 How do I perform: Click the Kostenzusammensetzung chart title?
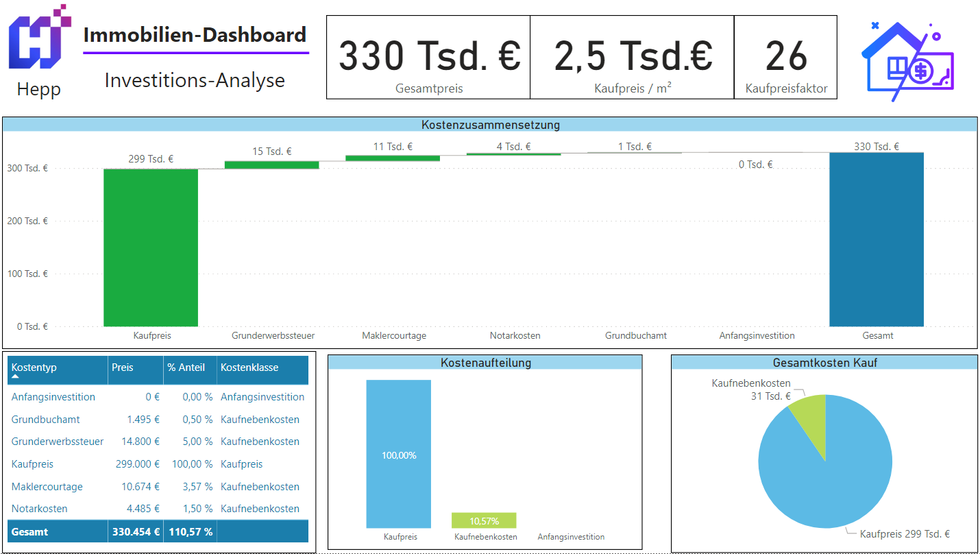click(x=490, y=125)
